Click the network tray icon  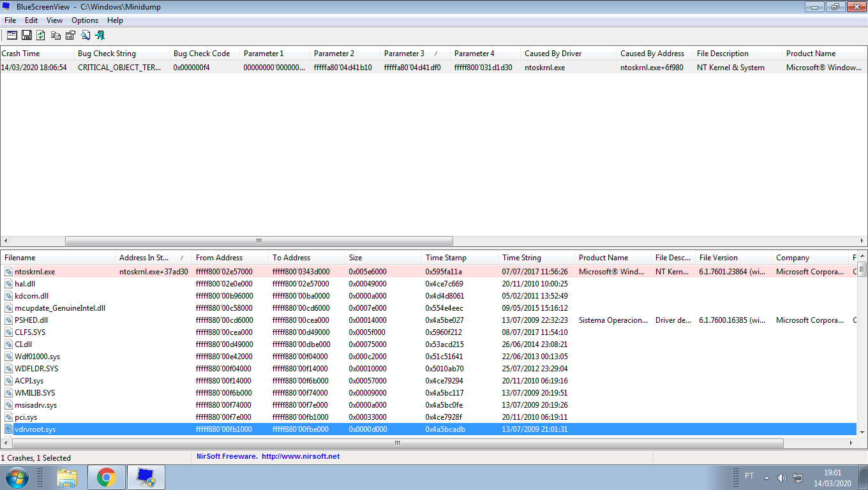pos(798,477)
